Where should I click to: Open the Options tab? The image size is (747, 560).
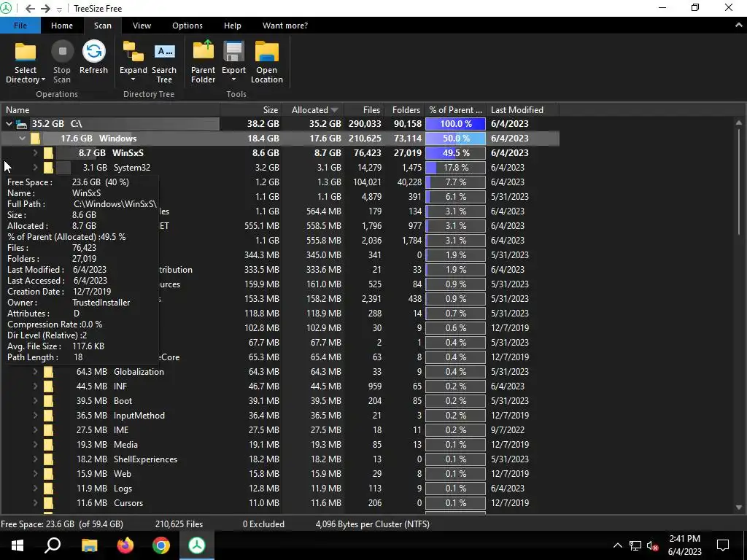tap(187, 26)
